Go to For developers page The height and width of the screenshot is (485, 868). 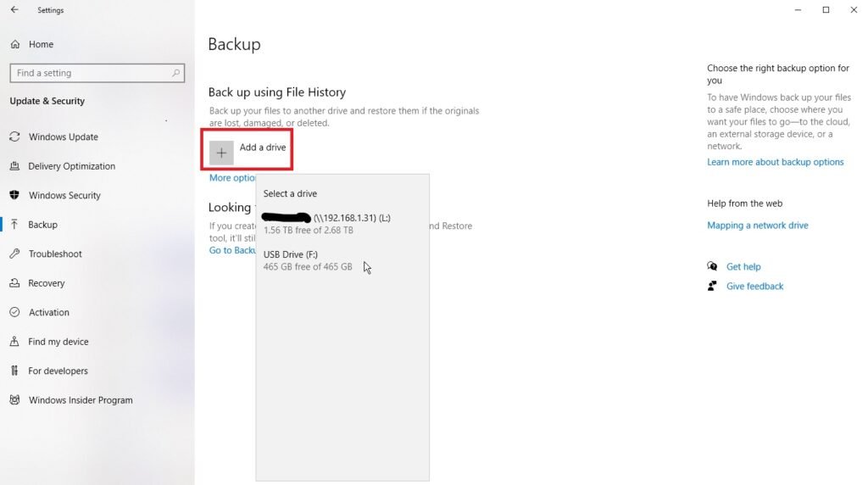pos(58,371)
